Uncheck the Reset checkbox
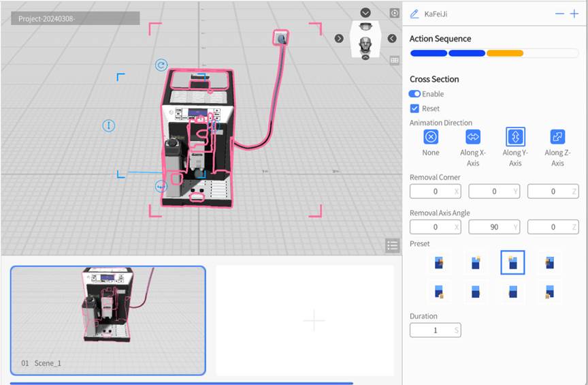This screenshot has width=588, height=385. tap(414, 108)
